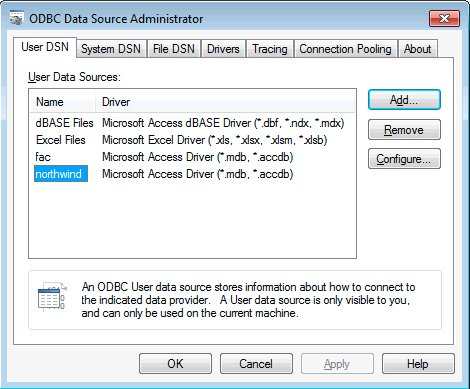Switch to the System DSN tab
Viewport: 470px width, 389px height.
tap(111, 49)
